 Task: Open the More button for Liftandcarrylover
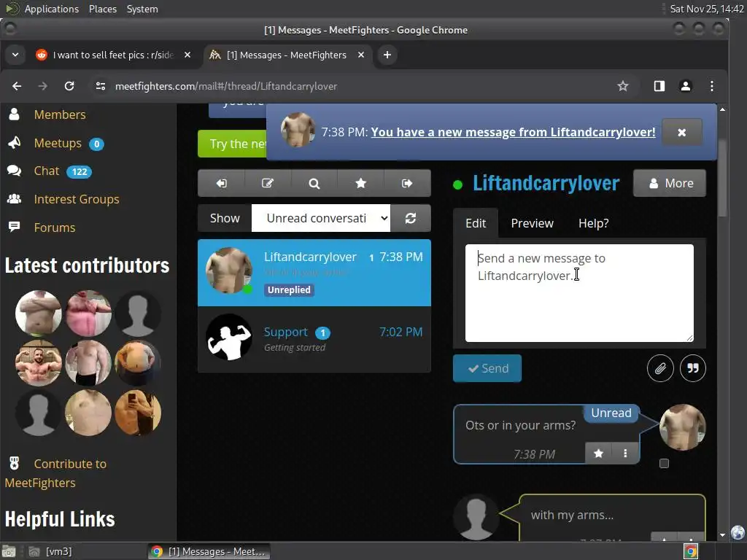coord(670,183)
